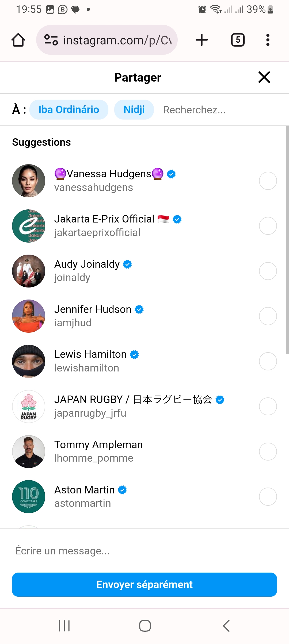Select the Jakarta E-Prix Official radio button
The width and height of the screenshot is (289, 644).
268,226
